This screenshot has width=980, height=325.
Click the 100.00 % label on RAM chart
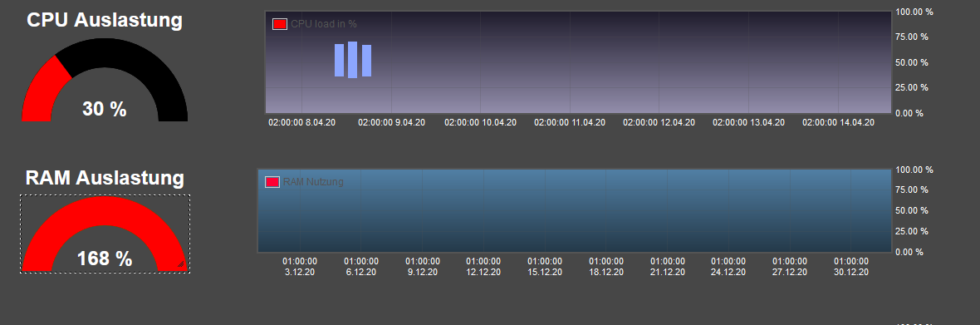(x=914, y=170)
